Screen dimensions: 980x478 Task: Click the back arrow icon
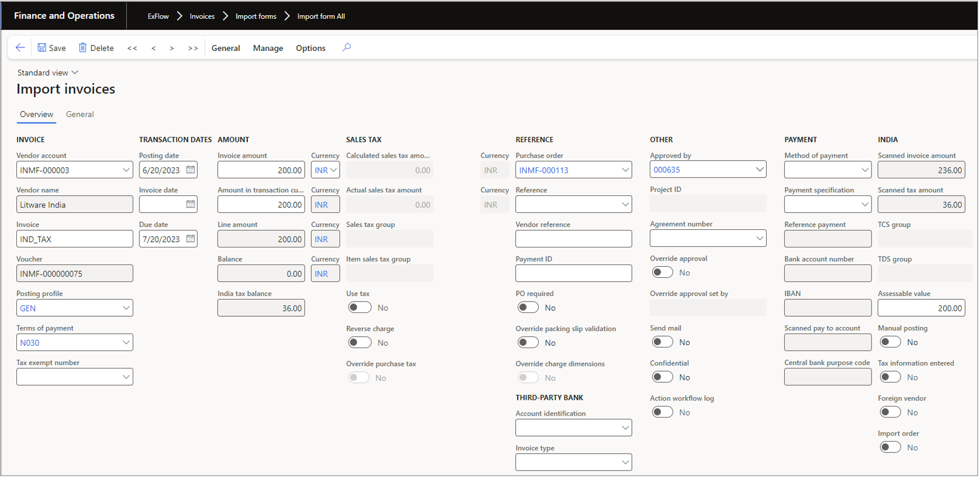point(20,48)
